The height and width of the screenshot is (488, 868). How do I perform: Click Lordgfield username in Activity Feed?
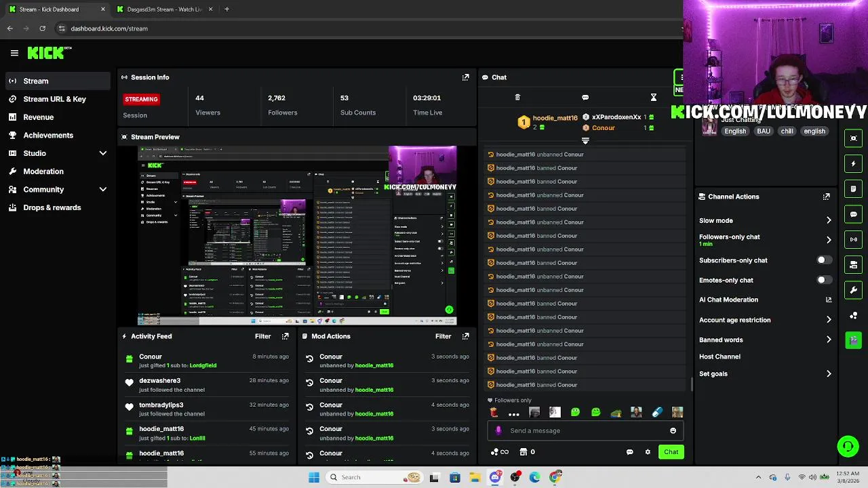point(203,365)
